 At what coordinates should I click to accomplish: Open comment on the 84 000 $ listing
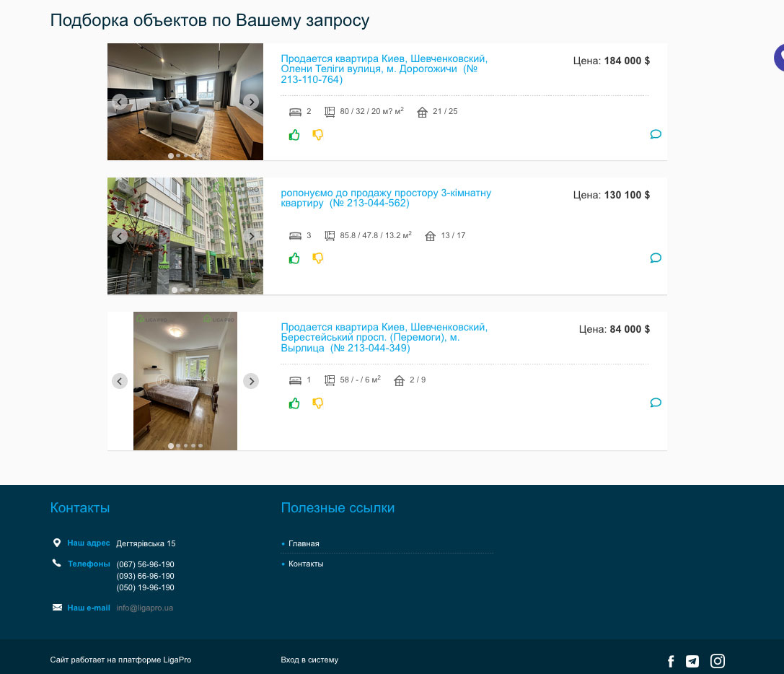[x=656, y=402]
